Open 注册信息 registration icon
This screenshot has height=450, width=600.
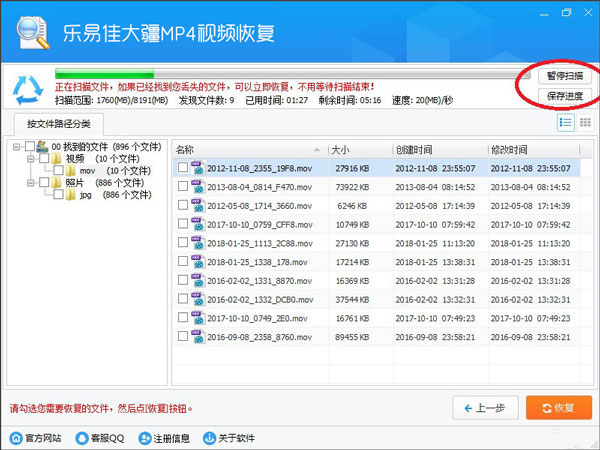coord(145,438)
